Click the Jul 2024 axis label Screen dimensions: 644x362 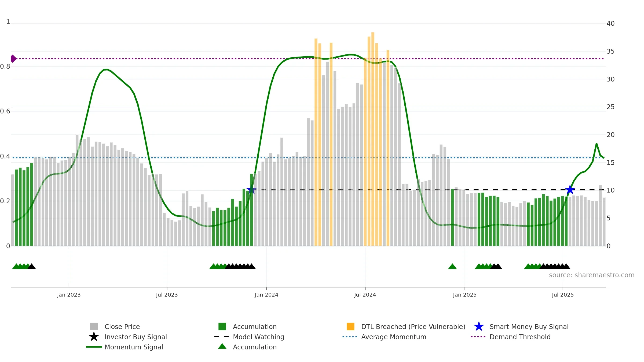(x=365, y=295)
